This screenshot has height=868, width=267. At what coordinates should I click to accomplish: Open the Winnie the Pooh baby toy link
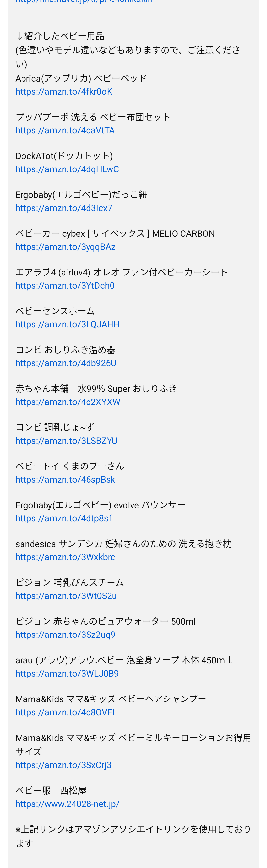click(65, 480)
